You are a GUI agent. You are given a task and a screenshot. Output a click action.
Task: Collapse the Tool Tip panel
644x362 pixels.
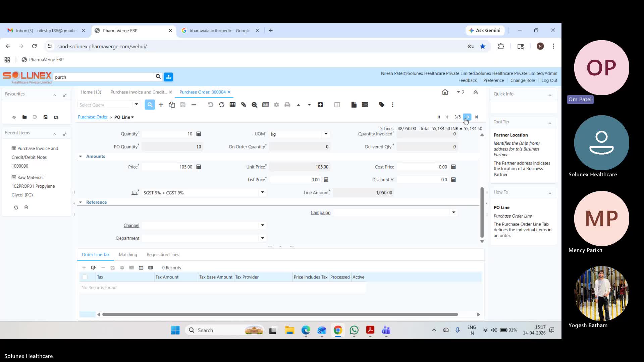click(x=550, y=123)
